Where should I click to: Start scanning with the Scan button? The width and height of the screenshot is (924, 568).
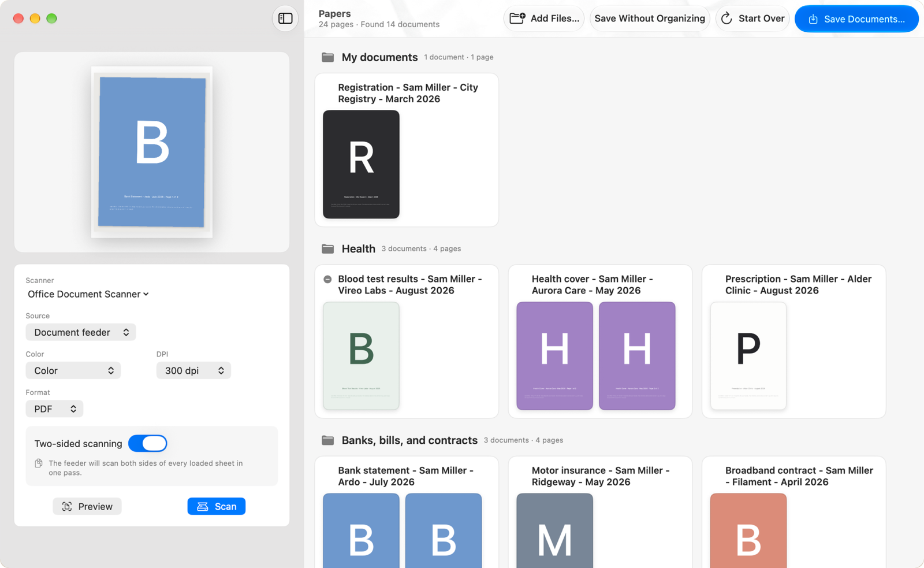point(217,506)
